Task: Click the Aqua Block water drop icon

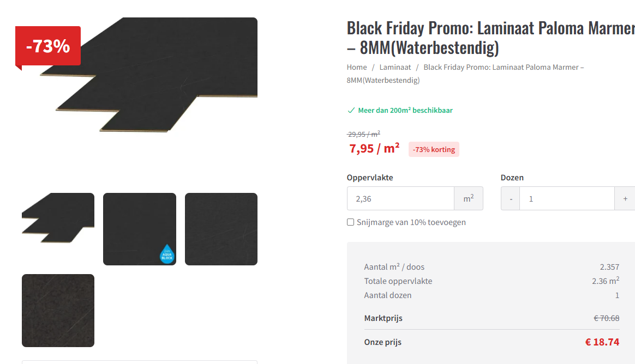Action: tap(167, 254)
